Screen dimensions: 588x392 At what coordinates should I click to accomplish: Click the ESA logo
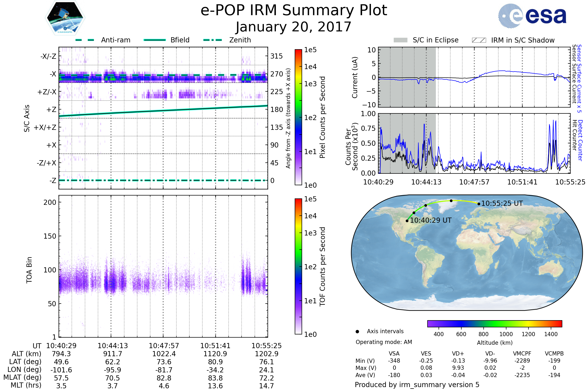532,16
